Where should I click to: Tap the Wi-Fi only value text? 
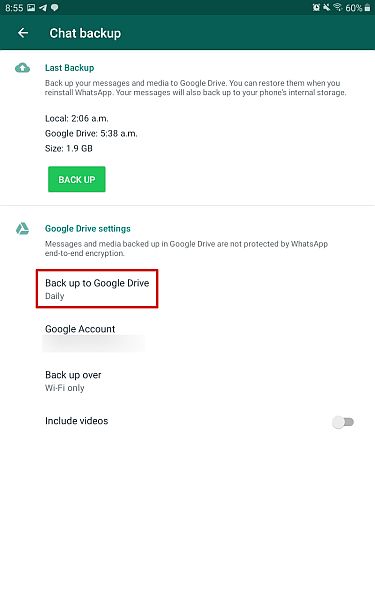65,388
